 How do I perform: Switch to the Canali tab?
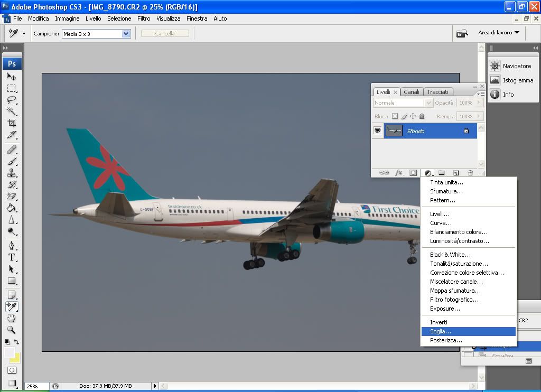(412, 92)
